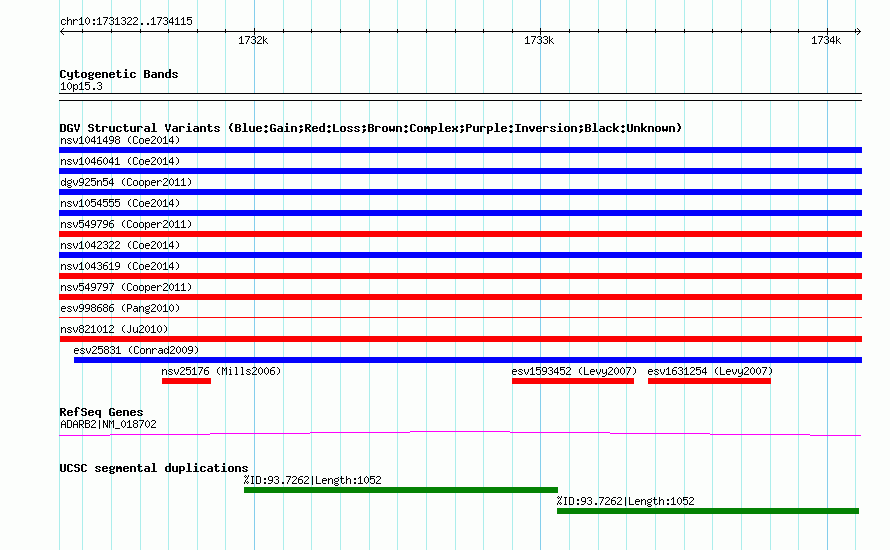Click the chr10:1731322..1734115 region label

(x=126, y=22)
